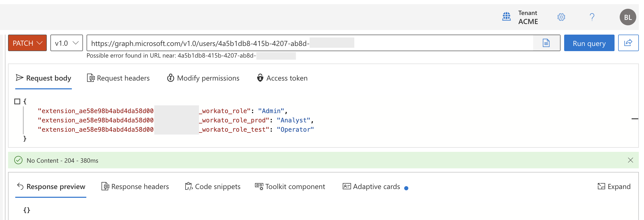Open settings gear icon
This screenshot has height=220, width=644.
(561, 17)
